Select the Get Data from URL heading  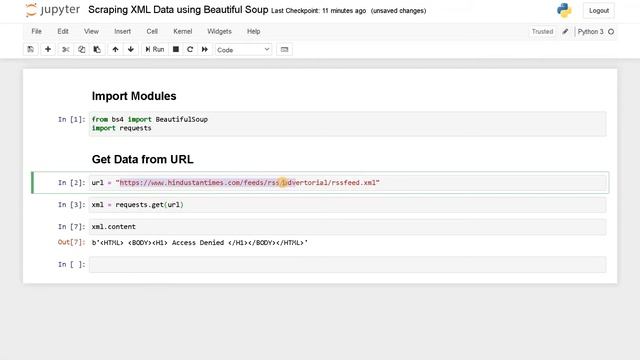142,159
